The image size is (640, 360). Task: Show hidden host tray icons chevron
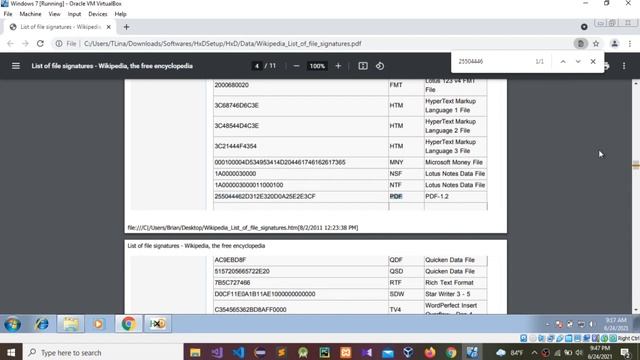tap(534, 352)
